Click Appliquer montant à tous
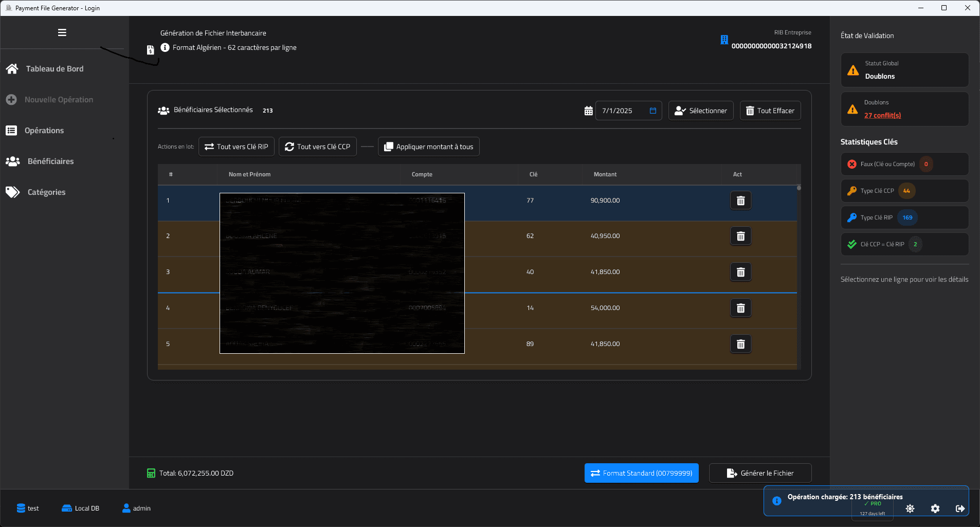This screenshot has height=527, width=980. pyautogui.click(x=429, y=147)
